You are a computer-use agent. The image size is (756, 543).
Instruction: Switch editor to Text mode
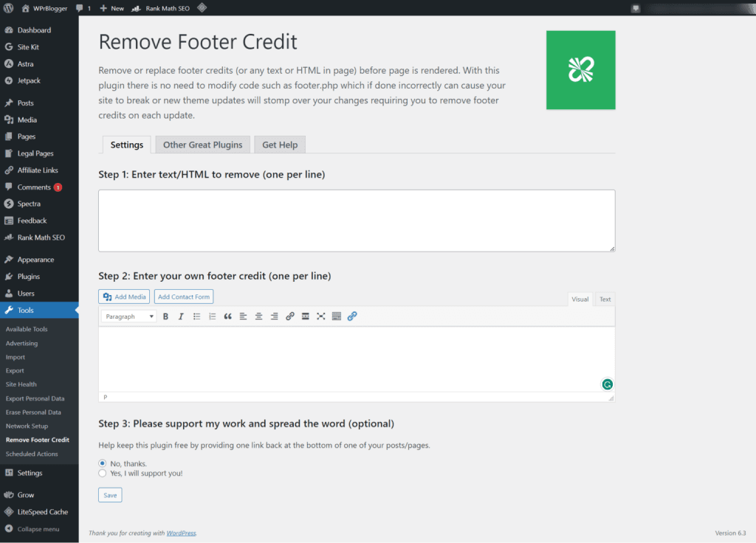(x=605, y=300)
